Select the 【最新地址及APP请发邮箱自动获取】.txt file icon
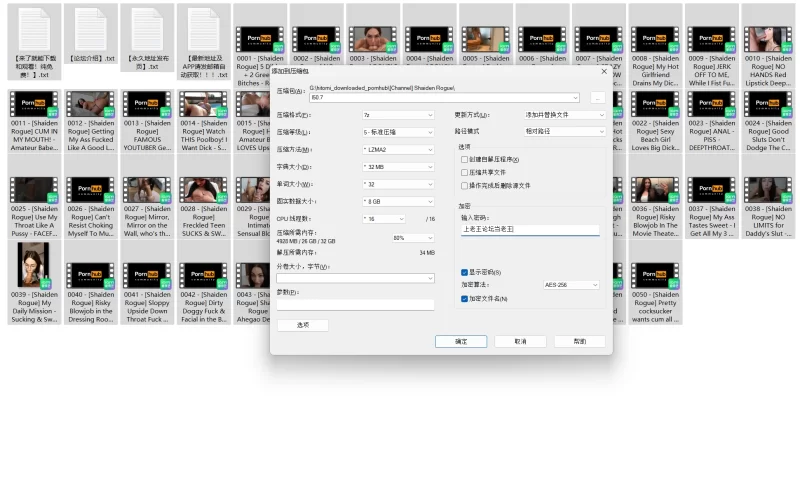Screen dimensions: 800x479 [204, 30]
